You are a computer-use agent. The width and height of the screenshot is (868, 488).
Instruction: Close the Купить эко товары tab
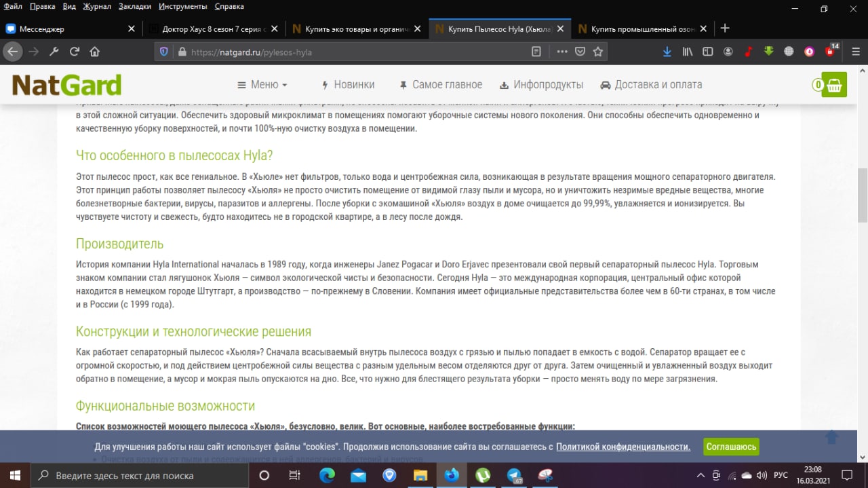pos(418,29)
